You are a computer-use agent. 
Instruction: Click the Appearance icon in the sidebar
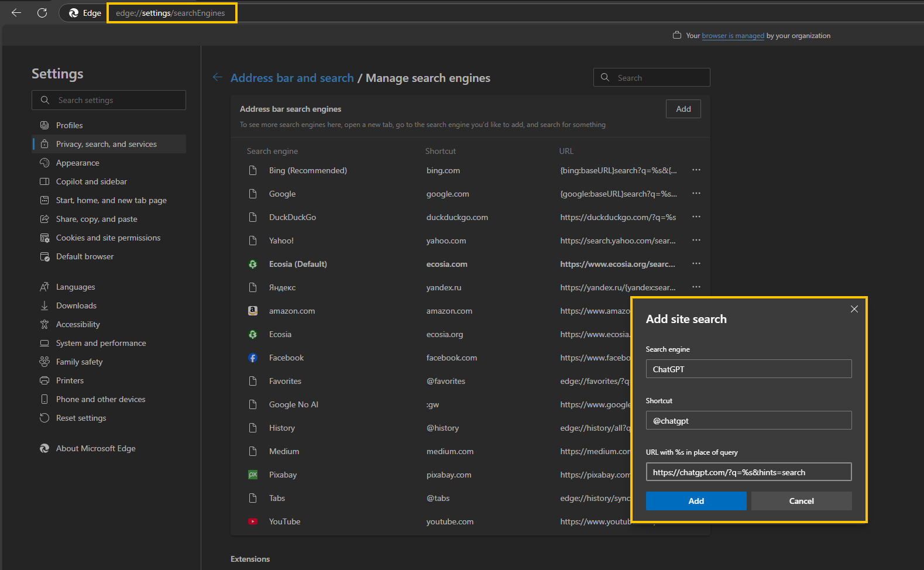[44, 163]
